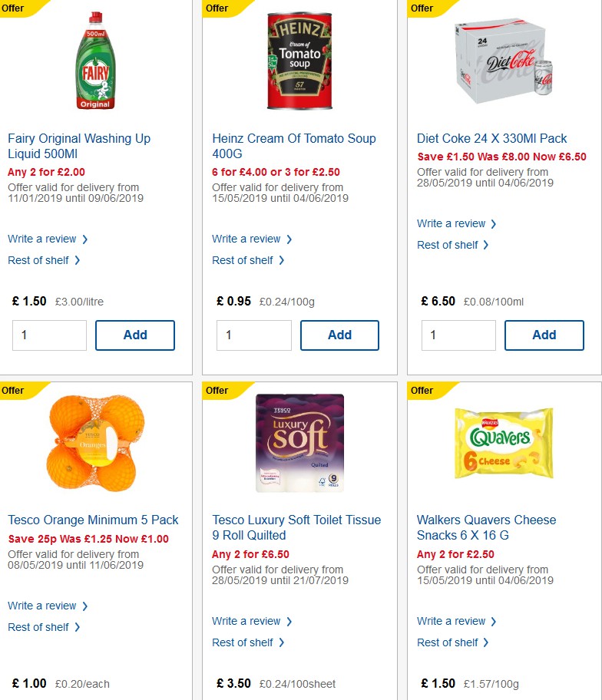Click the Offer flag above Diet Coke
Image resolution: width=602 pixels, height=700 pixels.
click(x=422, y=8)
